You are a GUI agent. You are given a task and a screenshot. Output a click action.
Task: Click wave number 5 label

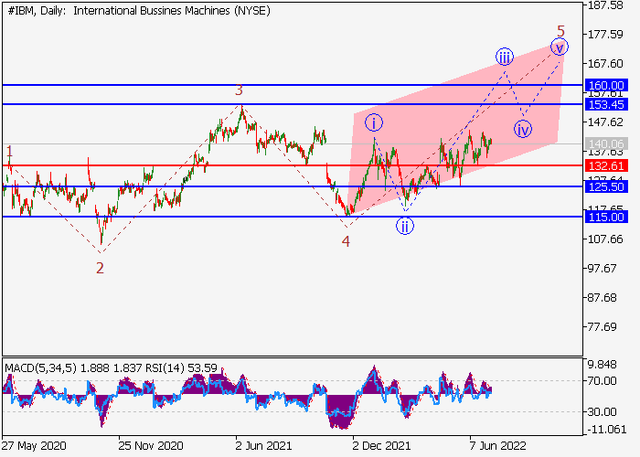tap(561, 31)
